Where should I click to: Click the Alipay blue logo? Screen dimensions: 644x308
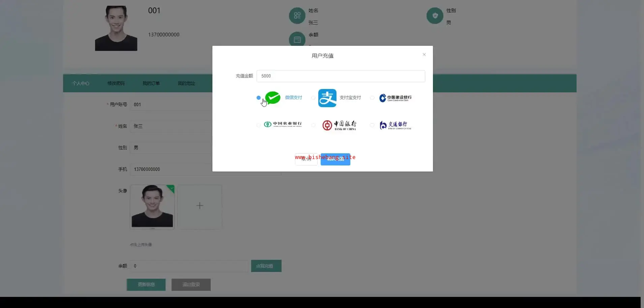[327, 98]
